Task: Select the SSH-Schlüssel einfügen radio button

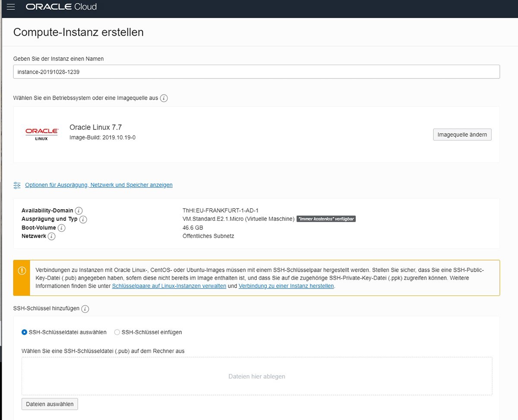Action: 117,332
